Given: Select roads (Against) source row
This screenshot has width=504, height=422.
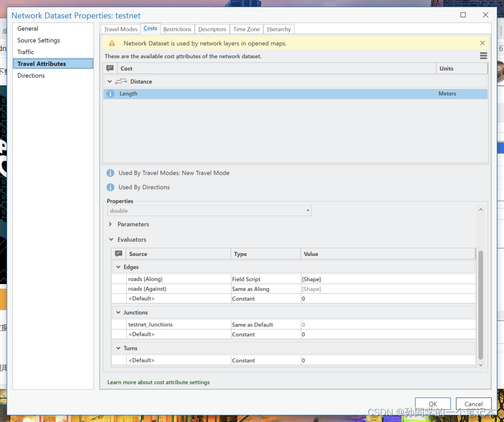Looking at the screenshot, I should pos(178,289).
